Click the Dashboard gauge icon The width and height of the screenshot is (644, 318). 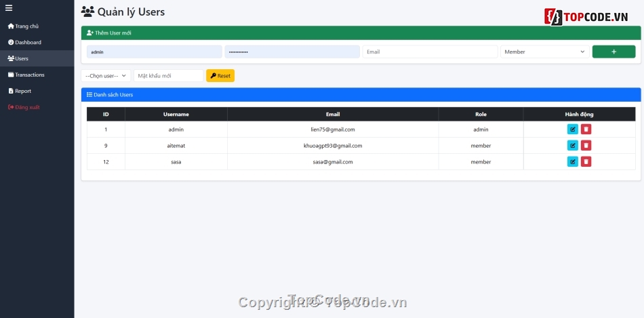coord(11,42)
